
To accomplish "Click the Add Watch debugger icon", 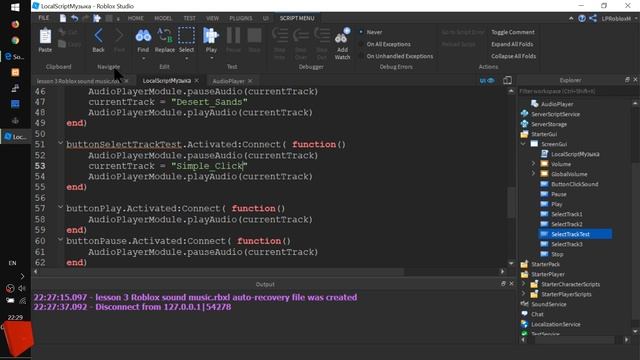I will pos(342,36).
